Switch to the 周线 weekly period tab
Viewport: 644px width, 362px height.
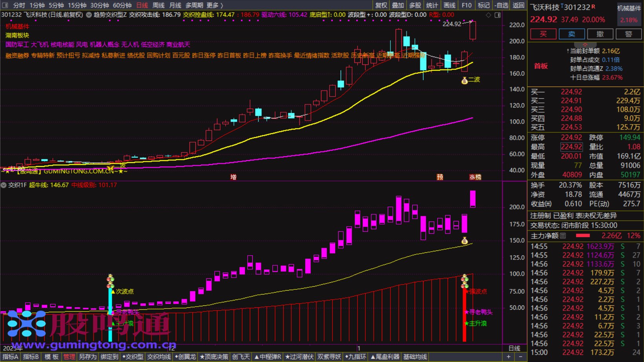[x=158, y=5]
